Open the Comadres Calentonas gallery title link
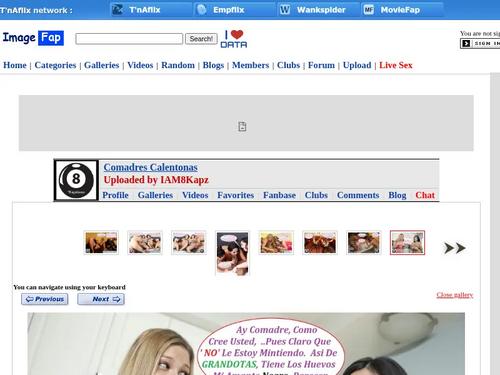This screenshot has height=375, width=500. pos(151,167)
